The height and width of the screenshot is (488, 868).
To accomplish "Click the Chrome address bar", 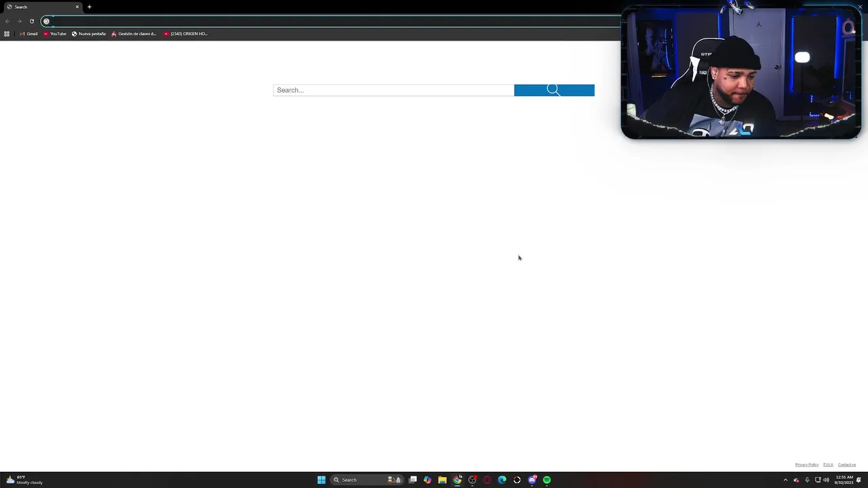I will pos(332,21).
